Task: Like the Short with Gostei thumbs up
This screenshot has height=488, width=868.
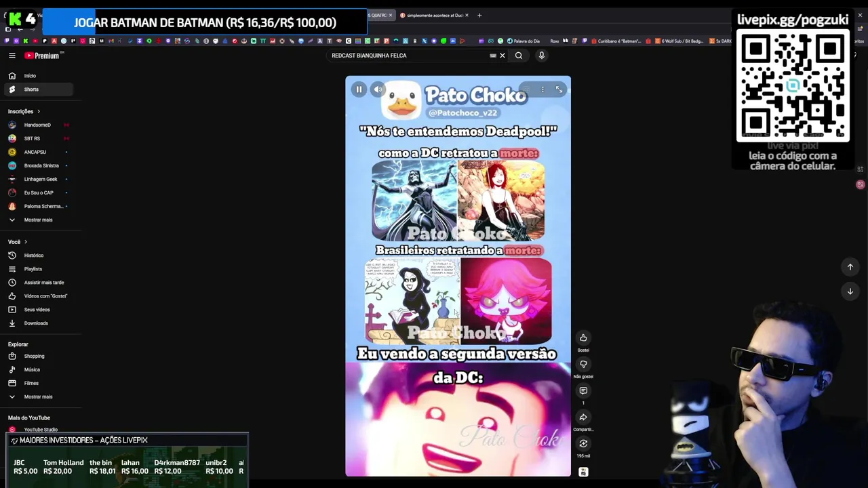Action: tap(583, 338)
